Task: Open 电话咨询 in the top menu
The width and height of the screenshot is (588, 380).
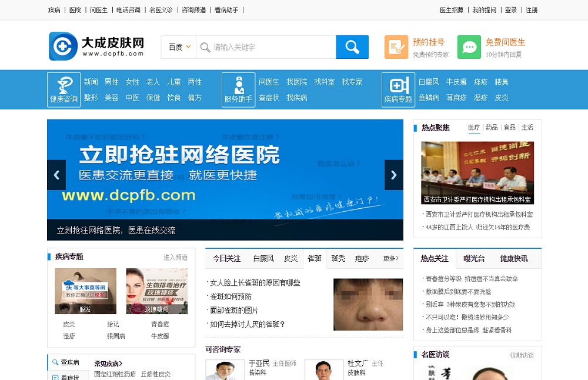Action: (x=128, y=10)
